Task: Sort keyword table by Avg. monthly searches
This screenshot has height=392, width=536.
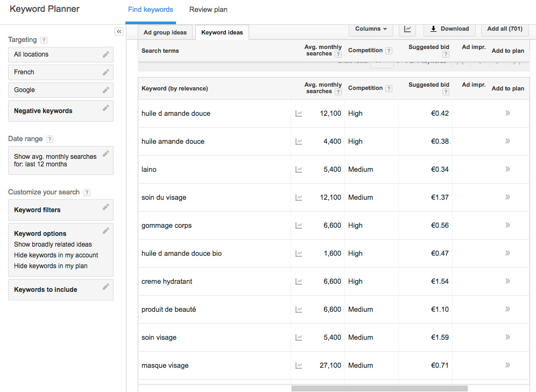Action: (323, 88)
